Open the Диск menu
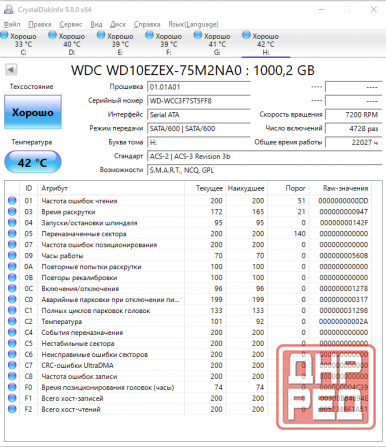This screenshot has width=386, height=447. point(118,24)
